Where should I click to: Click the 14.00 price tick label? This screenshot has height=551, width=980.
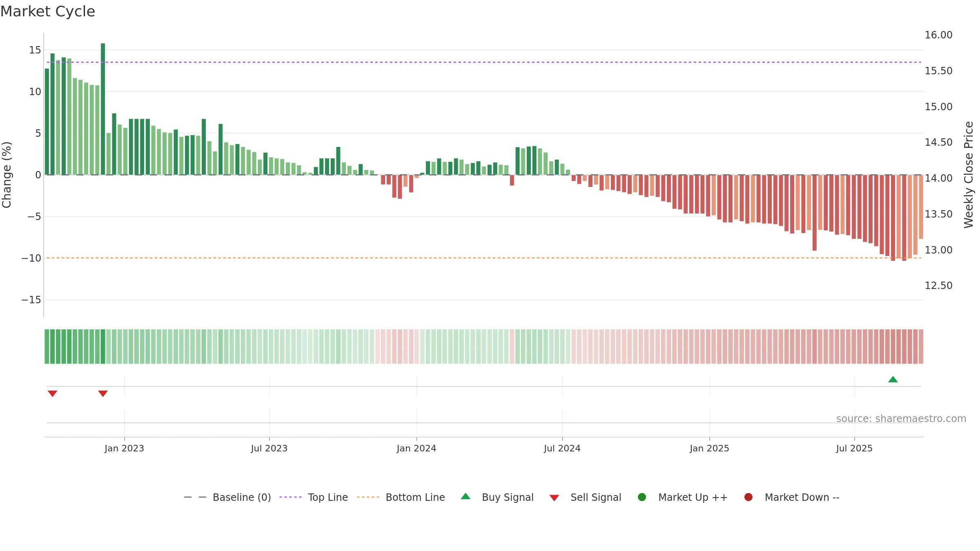click(x=938, y=178)
